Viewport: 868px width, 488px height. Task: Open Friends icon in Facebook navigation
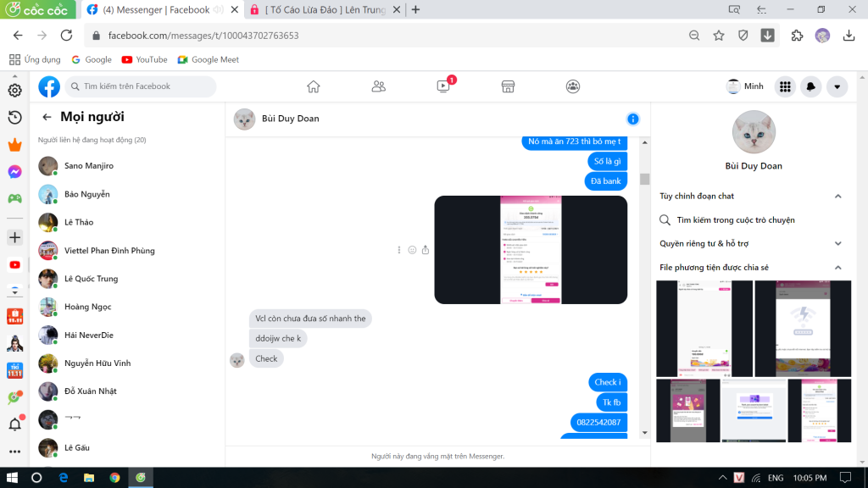(379, 86)
